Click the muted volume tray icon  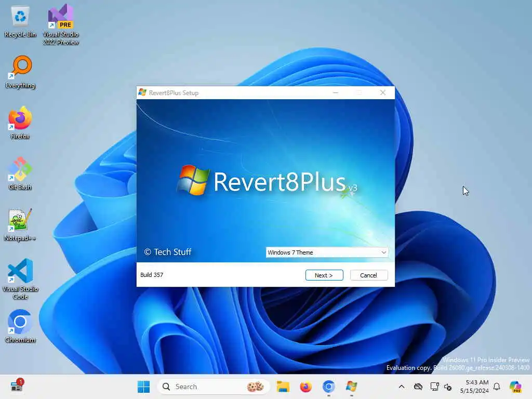pos(448,387)
